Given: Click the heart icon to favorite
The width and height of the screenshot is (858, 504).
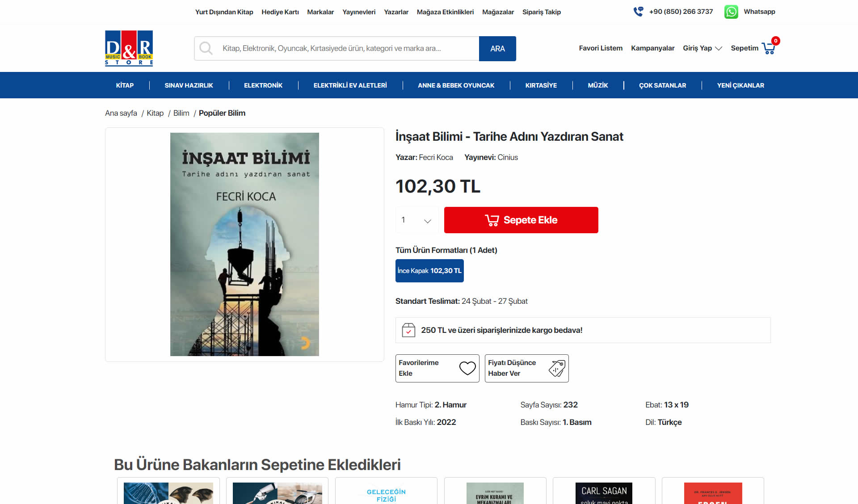Looking at the screenshot, I should [467, 368].
